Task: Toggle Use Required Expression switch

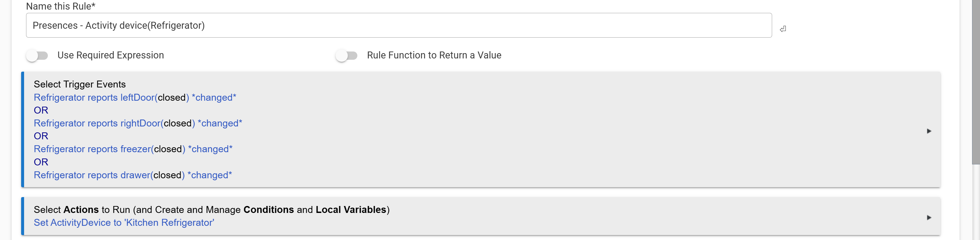Action: [37, 55]
